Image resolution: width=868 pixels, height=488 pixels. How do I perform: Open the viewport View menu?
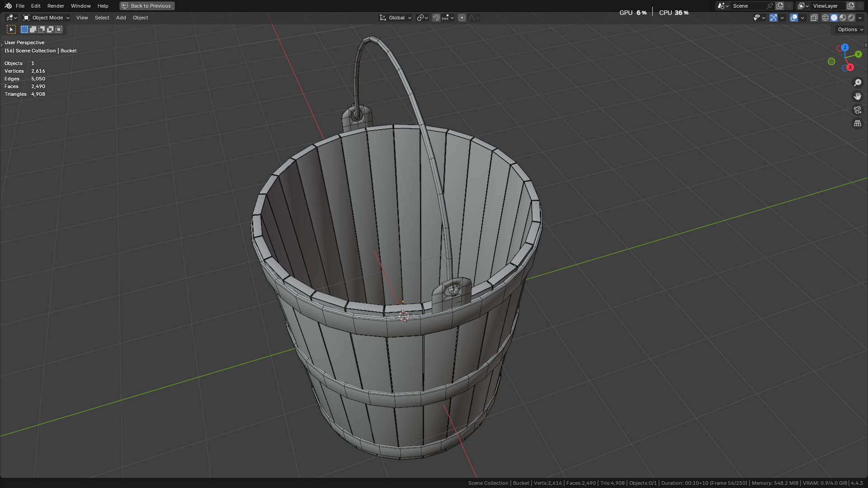pyautogui.click(x=82, y=18)
